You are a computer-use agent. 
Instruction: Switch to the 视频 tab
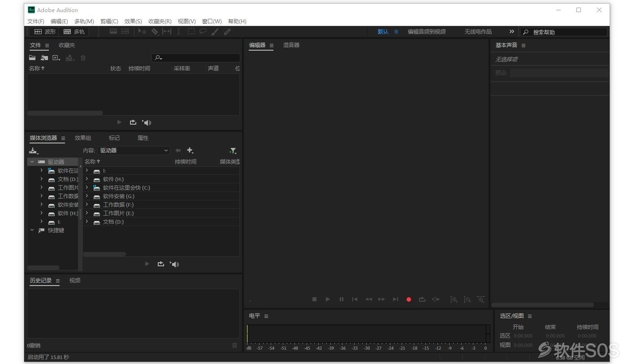[75, 281]
